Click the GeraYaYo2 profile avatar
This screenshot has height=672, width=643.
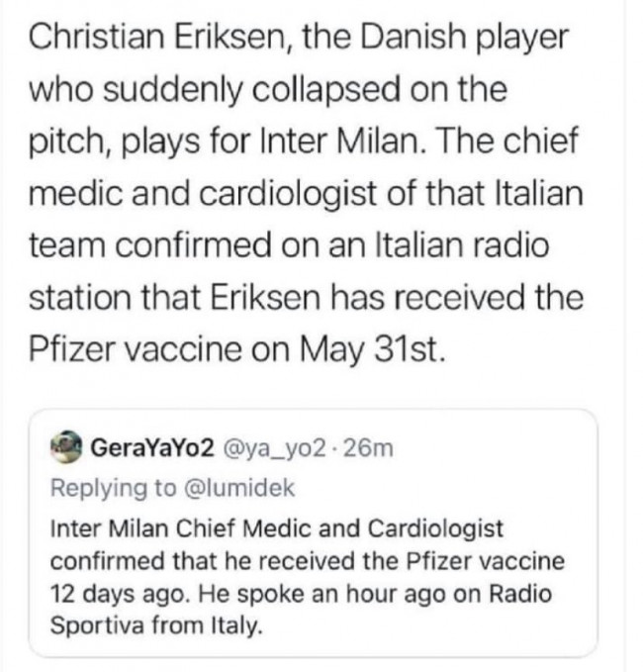pos(68,447)
